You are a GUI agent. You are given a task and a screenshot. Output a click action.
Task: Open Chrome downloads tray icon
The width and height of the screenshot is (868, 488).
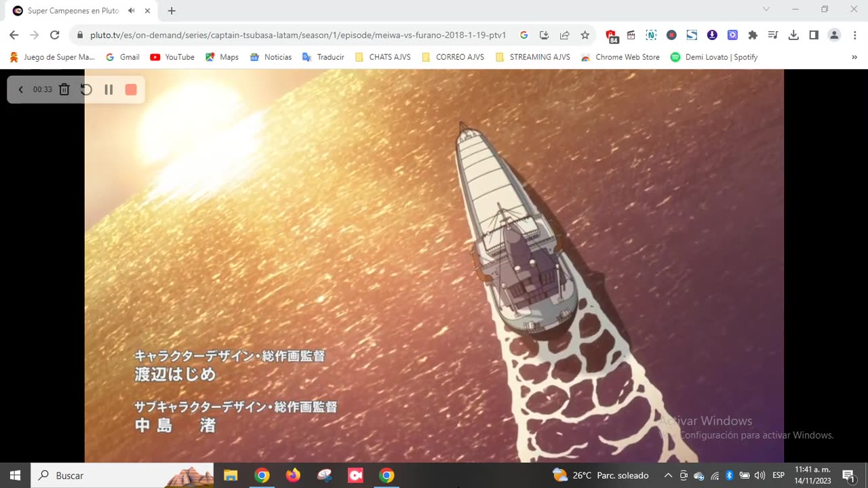793,35
